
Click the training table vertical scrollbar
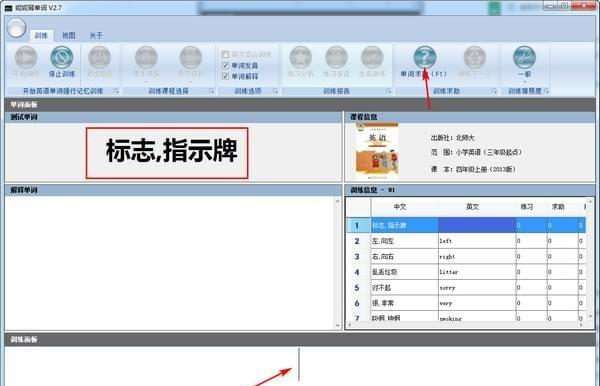[590, 259]
